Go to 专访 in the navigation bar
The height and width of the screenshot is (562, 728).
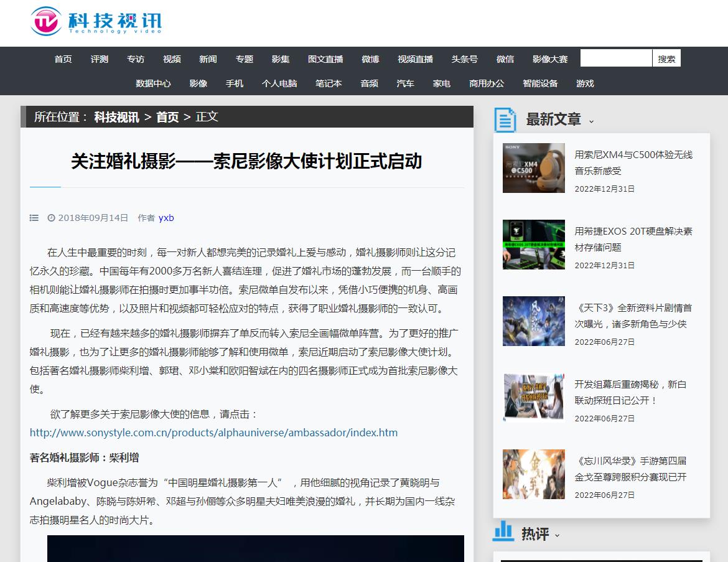[x=136, y=59]
